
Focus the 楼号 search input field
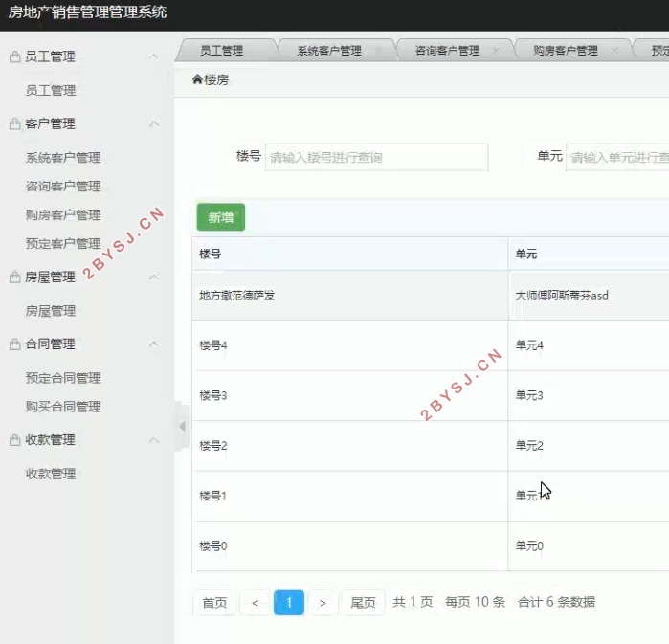pos(377,157)
